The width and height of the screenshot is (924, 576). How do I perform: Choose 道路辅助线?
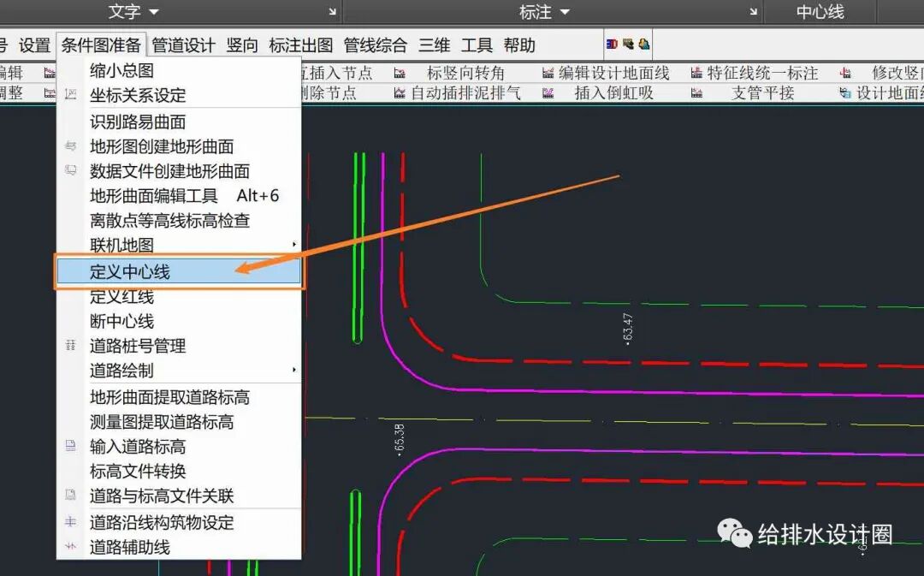(x=179, y=547)
